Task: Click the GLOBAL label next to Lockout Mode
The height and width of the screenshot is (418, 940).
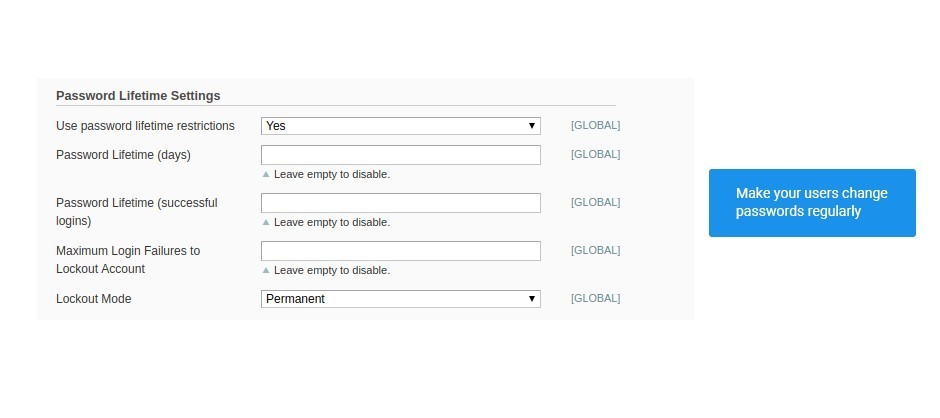Action: click(x=595, y=298)
